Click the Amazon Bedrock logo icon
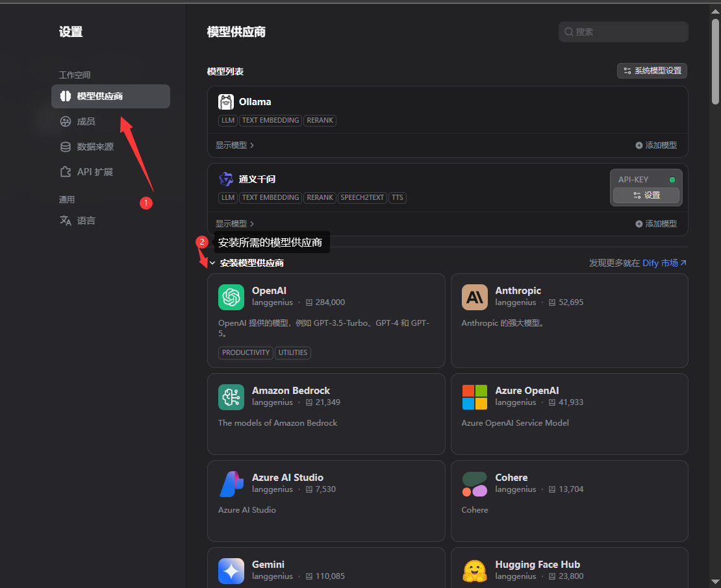The width and height of the screenshot is (721, 588). tap(231, 397)
